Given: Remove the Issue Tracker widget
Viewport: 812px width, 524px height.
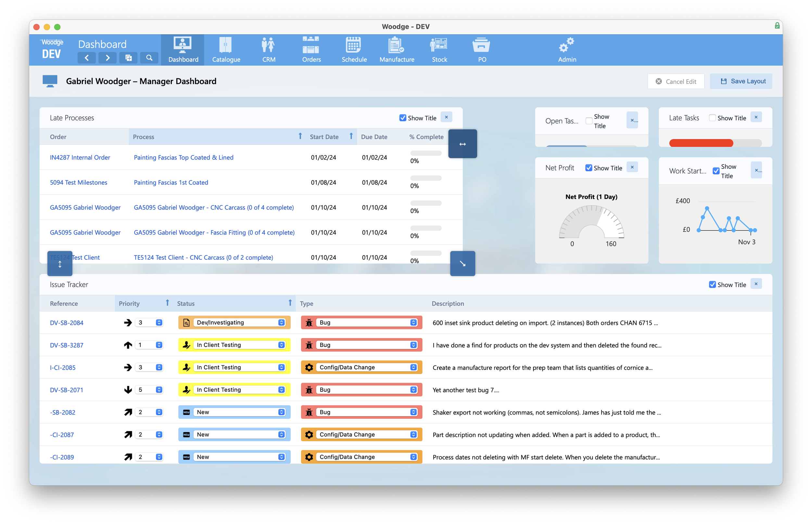Looking at the screenshot, I should point(756,284).
